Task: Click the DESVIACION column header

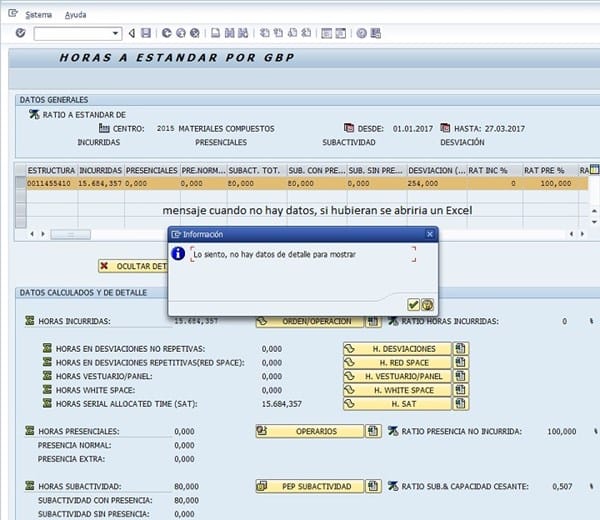Action: point(437,170)
